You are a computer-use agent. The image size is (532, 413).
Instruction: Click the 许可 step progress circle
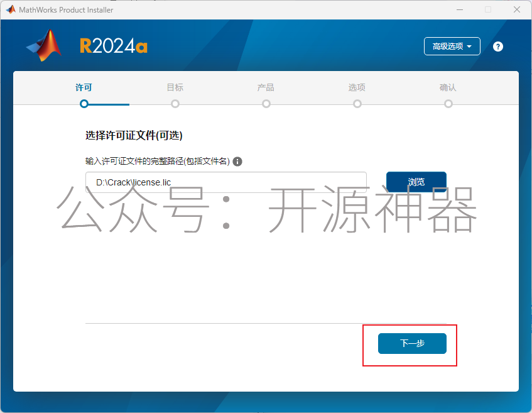tap(84, 104)
